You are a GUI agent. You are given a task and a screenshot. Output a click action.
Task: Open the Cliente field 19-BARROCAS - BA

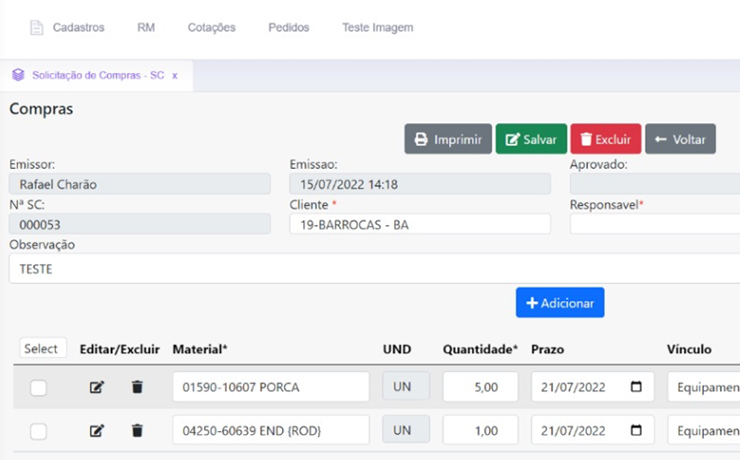pos(420,225)
